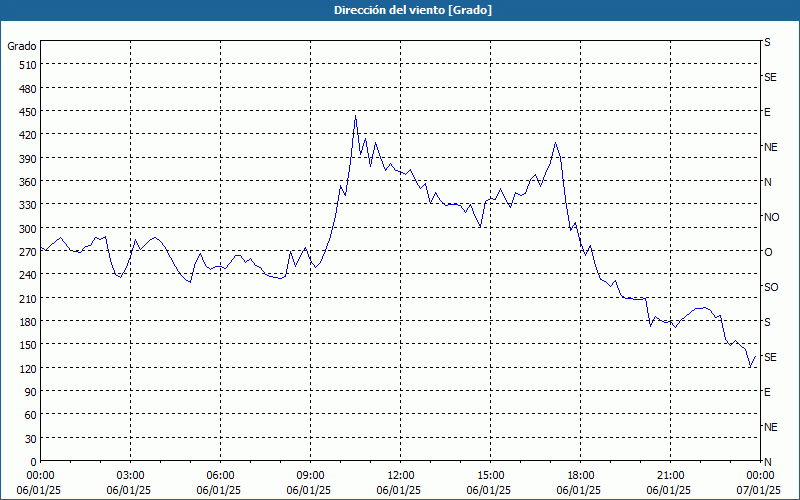This screenshot has height=500, width=800.
Task: Click the "E" compass label beside the 90 gridline
Action: (767, 392)
